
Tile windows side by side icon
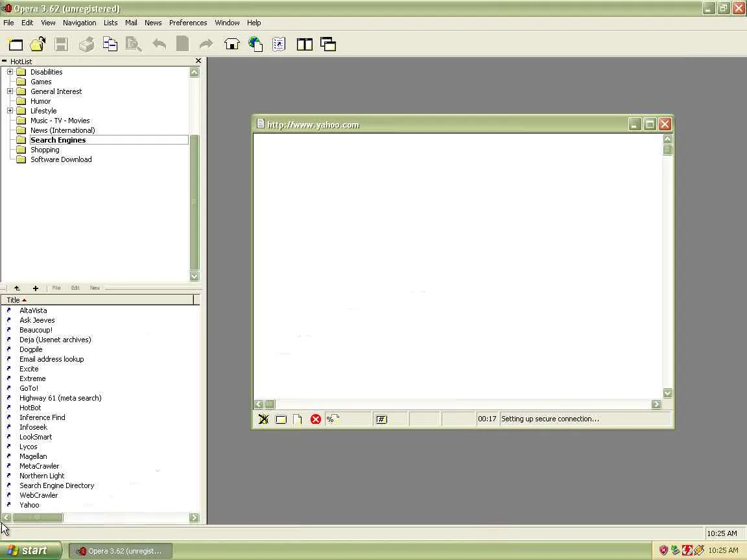pyautogui.click(x=304, y=44)
